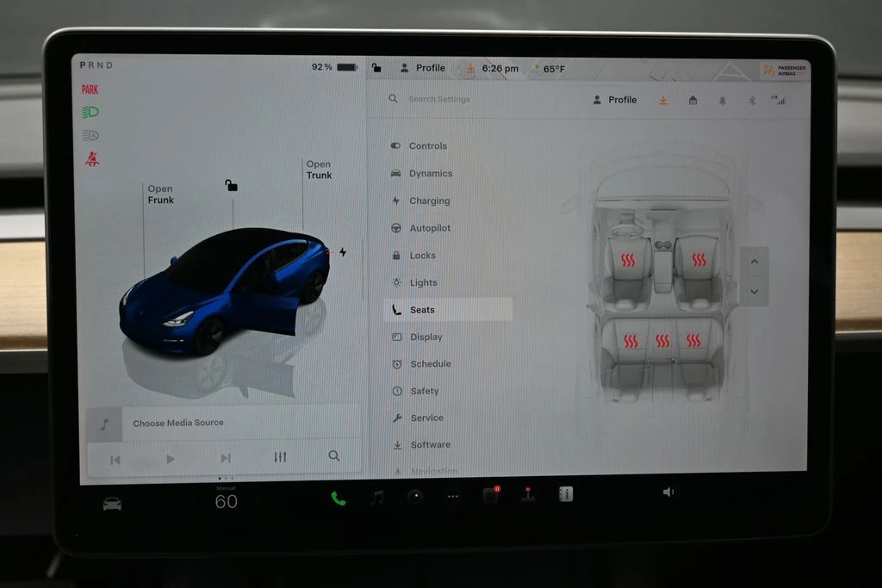Open the phone app in bottom bar
Screen dimensions: 882x588
(x=339, y=498)
